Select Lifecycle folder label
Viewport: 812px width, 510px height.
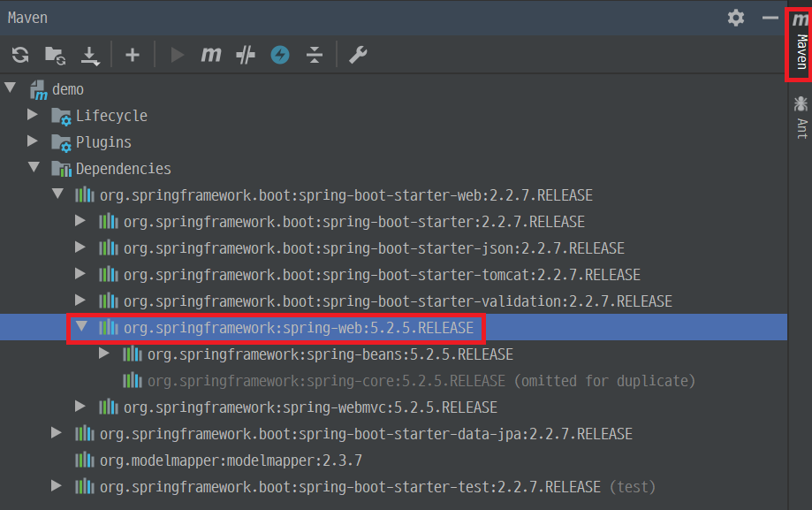click(111, 116)
